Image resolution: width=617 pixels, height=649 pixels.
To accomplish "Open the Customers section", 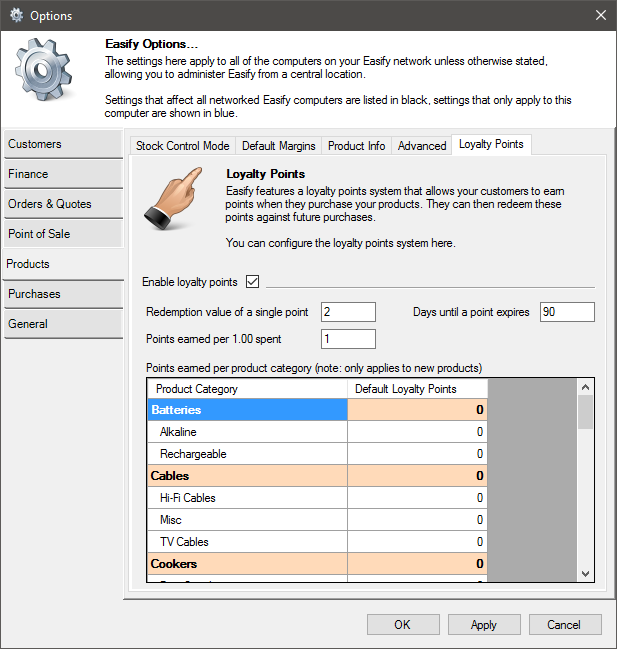I will pyautogui.click(x=63, y=144).
